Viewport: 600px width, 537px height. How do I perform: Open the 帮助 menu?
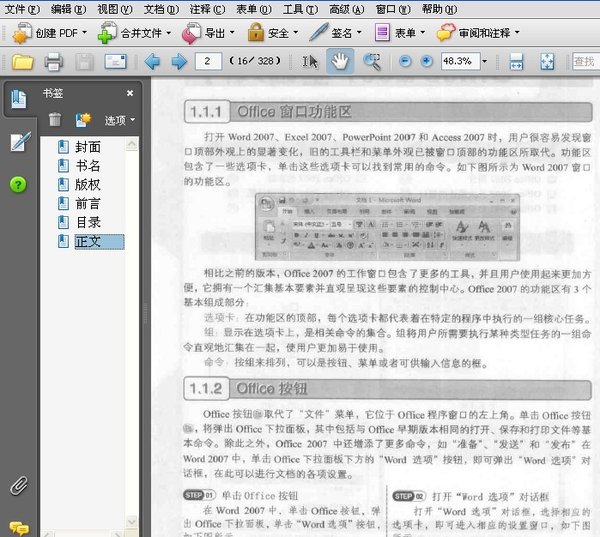[x=439, y=9]
